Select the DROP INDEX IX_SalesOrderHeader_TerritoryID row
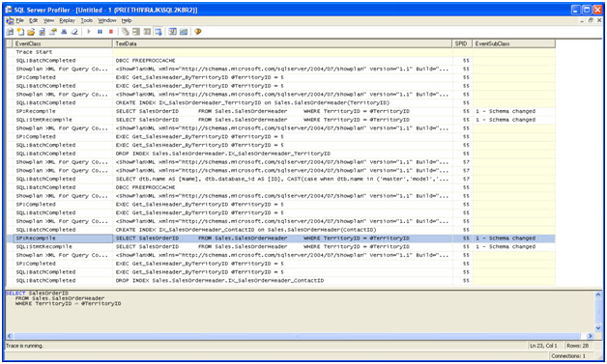This screenshot has height=364, width=607. tap(281, 154)
